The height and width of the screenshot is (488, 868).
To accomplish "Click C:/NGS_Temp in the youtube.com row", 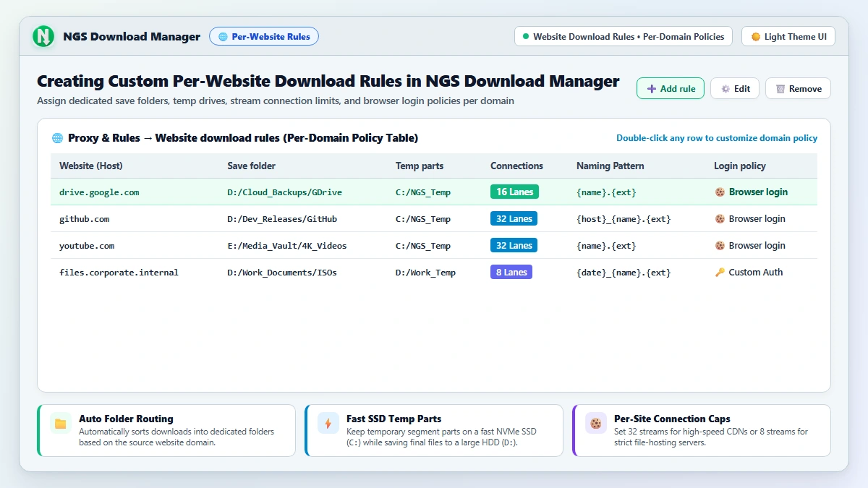I will tap(423, 246).
